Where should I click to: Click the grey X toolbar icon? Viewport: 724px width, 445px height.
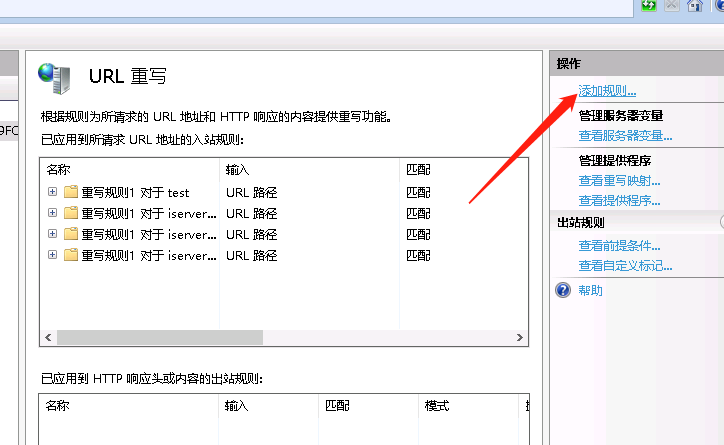(x=672, y=5)
